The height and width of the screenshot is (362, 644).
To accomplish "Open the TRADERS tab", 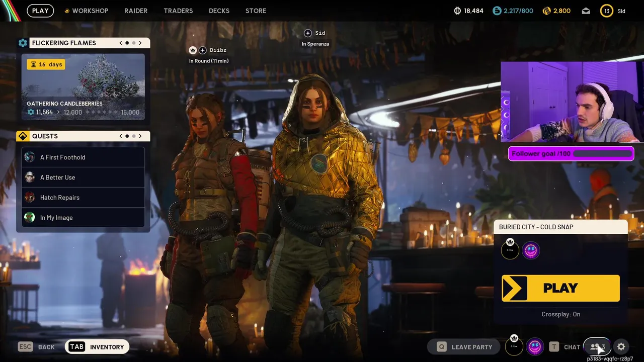I will coord(178,11).
